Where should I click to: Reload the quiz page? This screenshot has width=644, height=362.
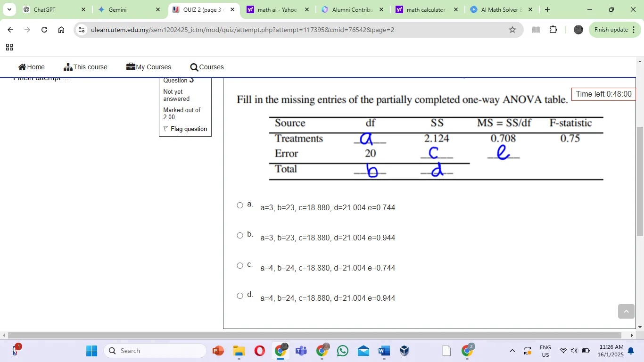44,29
